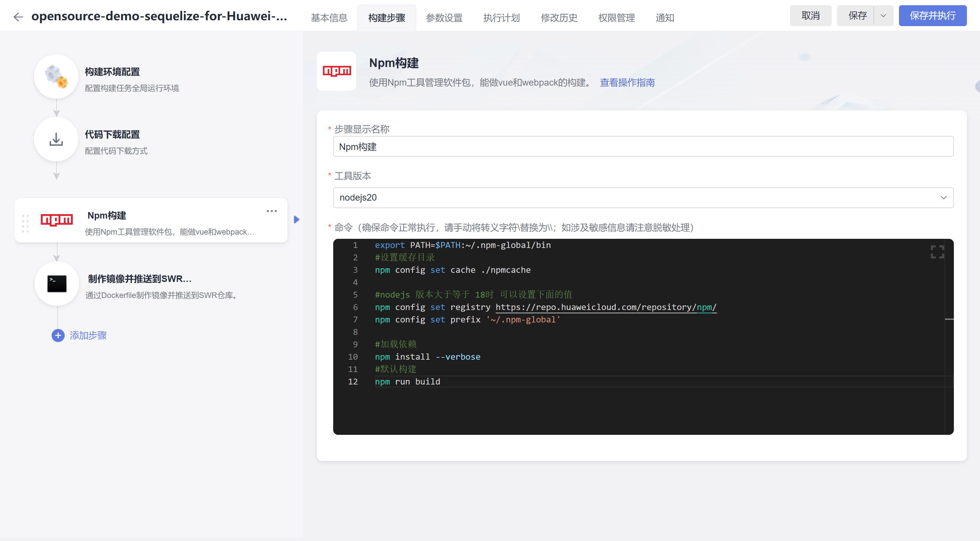This screenshot has height=541, width=980.
Task: Click the 取消 button
Action: (810, 16)
